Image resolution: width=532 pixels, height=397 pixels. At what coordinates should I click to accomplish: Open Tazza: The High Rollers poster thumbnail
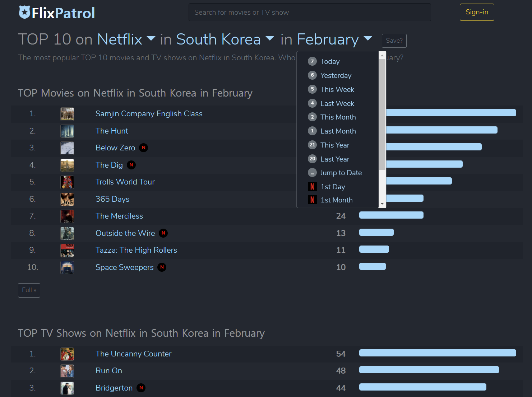coord(67,250)
